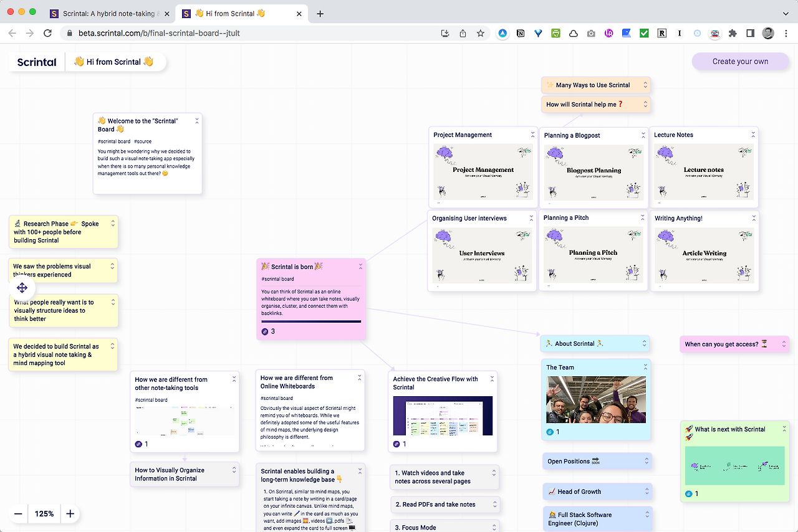
Task: Expand the Open Positions card
Action: [647, 461]
